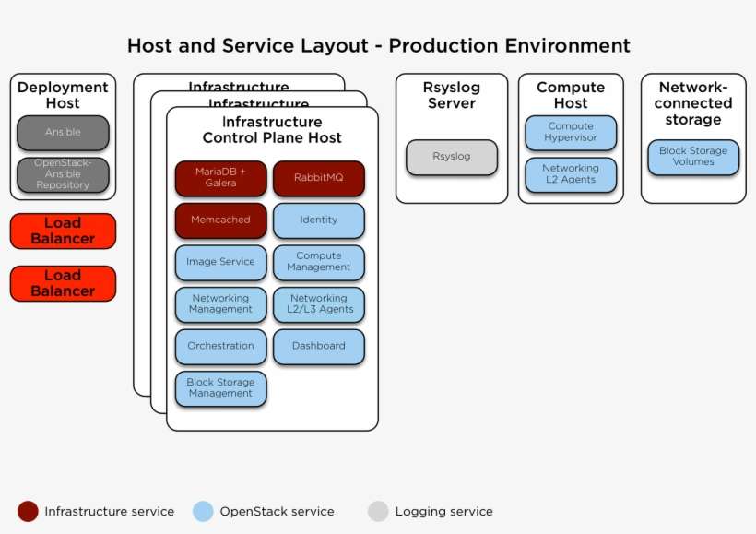
Task: Select the MariaDB + Galera service box
Action: pyautogui.click(x=220, y=178)
